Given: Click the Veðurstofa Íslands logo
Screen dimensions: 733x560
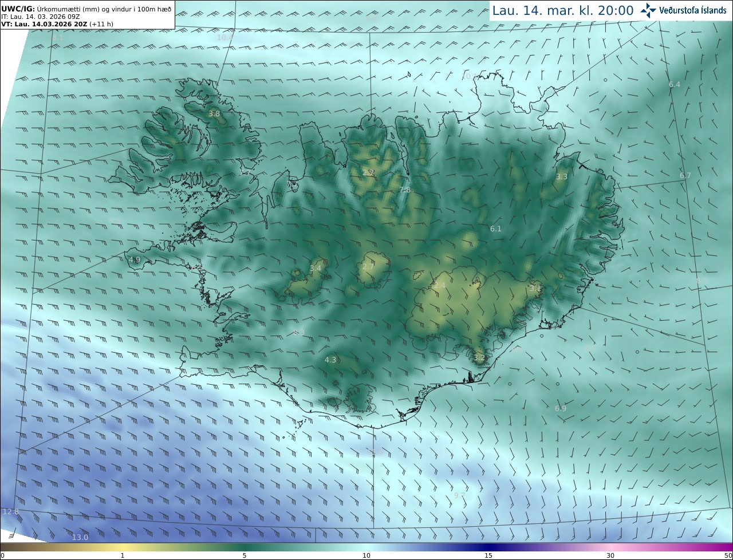Looking at the screenshot, I should tap(683, 10).
